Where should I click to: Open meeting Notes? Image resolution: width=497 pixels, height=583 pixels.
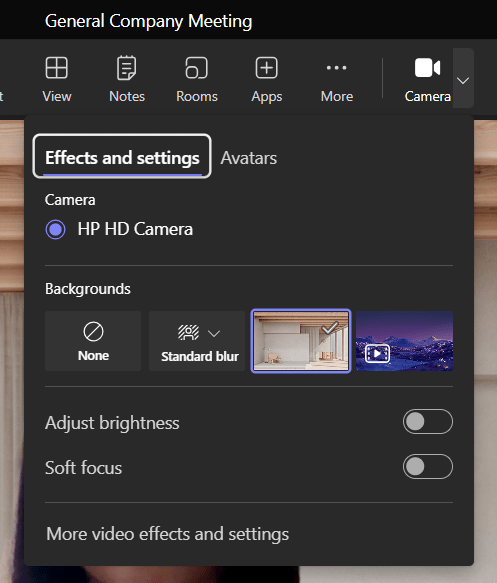(x=127, y=79)
